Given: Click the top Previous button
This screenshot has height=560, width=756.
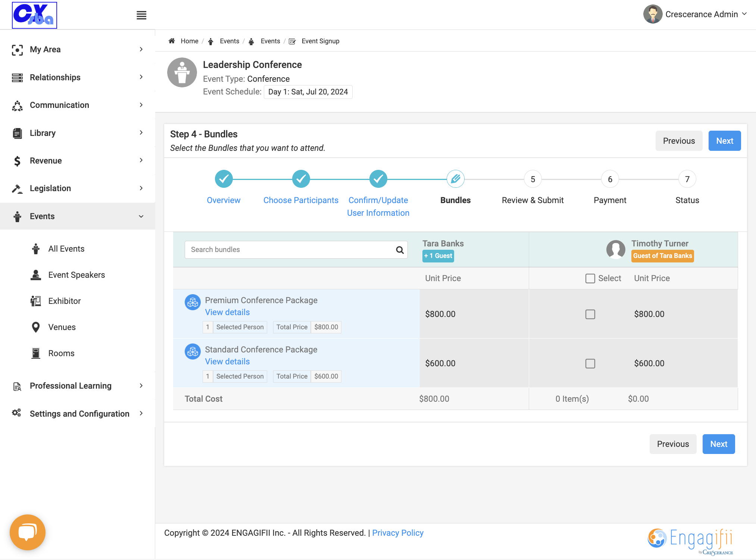Looking at the screenshot, I should [x=679, y=141].
